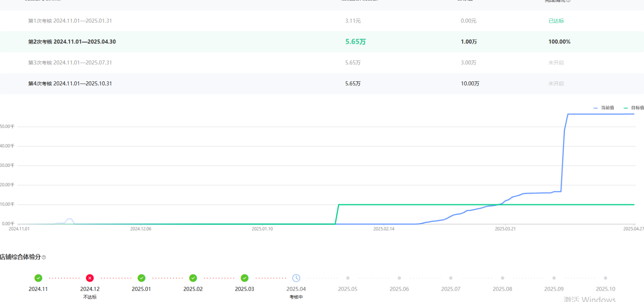
Task: Click the grey dot for 2025.05
Action: [348, 278]
